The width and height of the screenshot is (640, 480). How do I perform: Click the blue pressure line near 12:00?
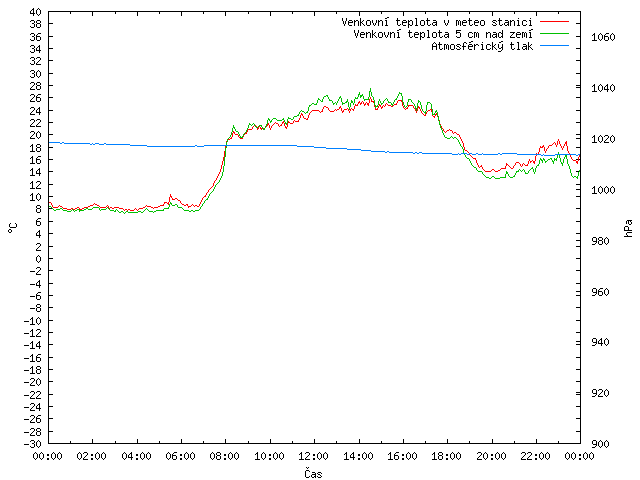pos(314,147)
